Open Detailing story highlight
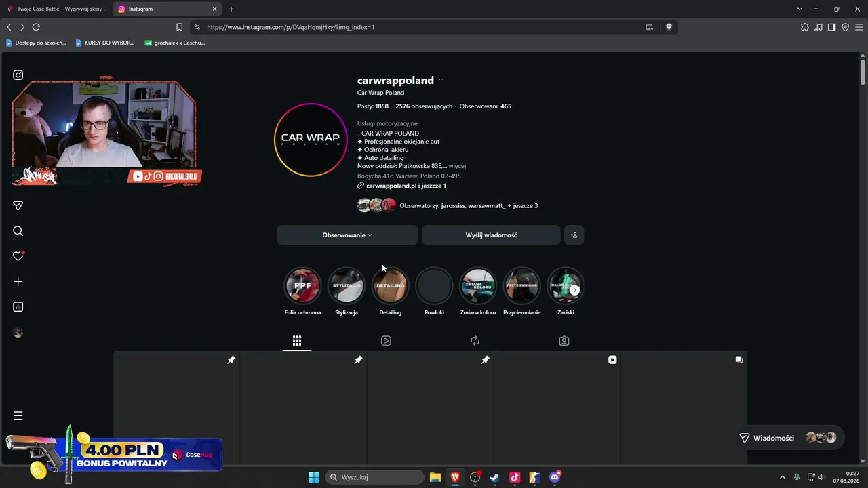This screenshot has width=868, height=488. (x=391, y=292)
